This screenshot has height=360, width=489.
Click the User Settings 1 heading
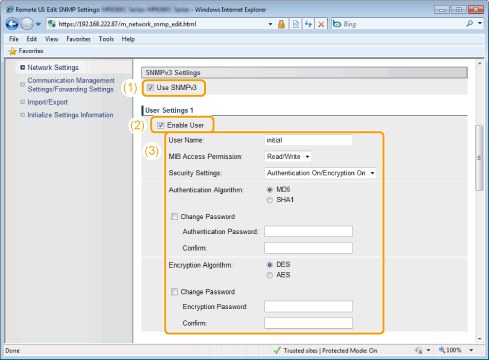click(x=169, y=110)
